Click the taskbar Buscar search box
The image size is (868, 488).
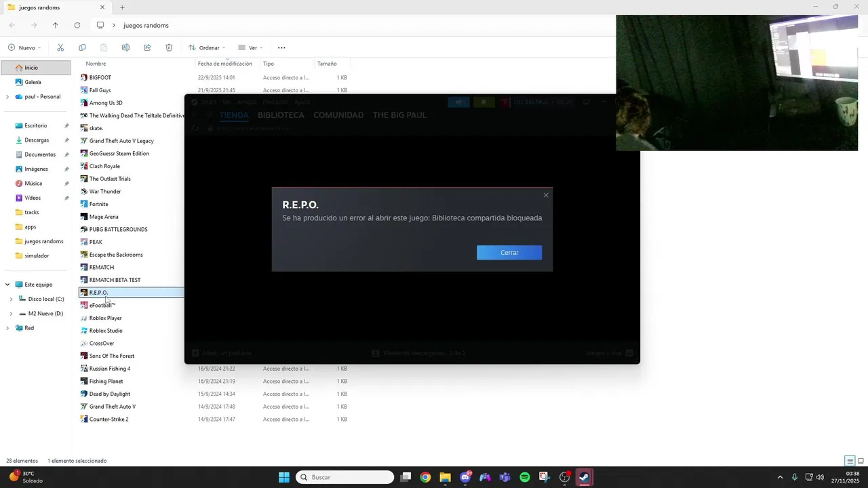345,477
